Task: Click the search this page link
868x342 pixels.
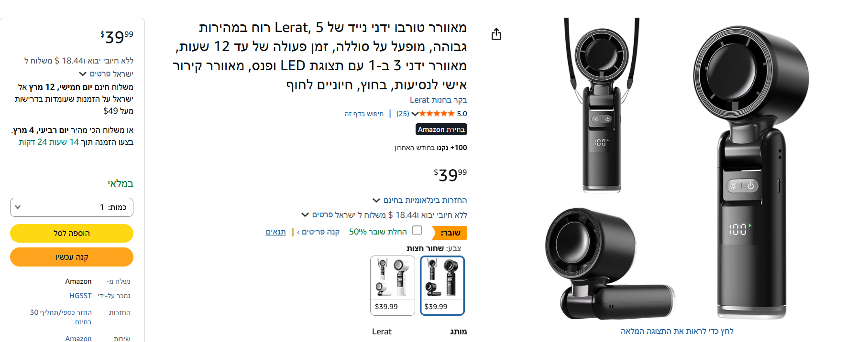Action: [364, 114]
